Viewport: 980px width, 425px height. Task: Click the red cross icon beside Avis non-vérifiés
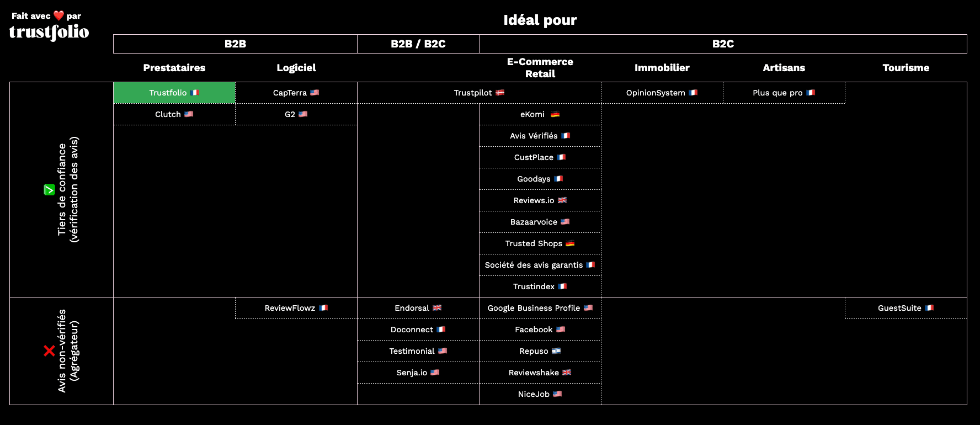[49, 350]
